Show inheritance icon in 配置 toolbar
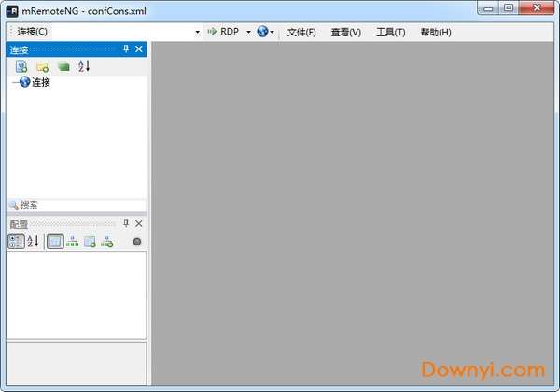The width and height of the screenshot is (560, 392). 72,242
